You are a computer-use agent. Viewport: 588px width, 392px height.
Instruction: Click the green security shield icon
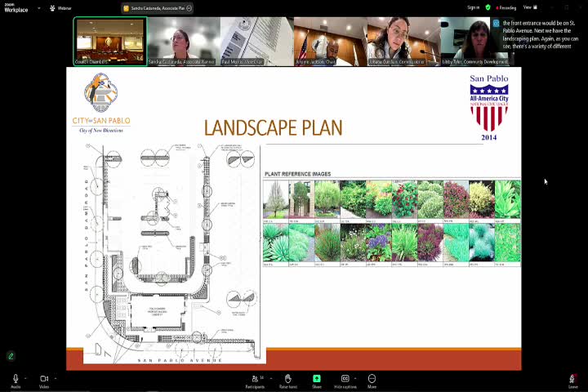point(488,7)
